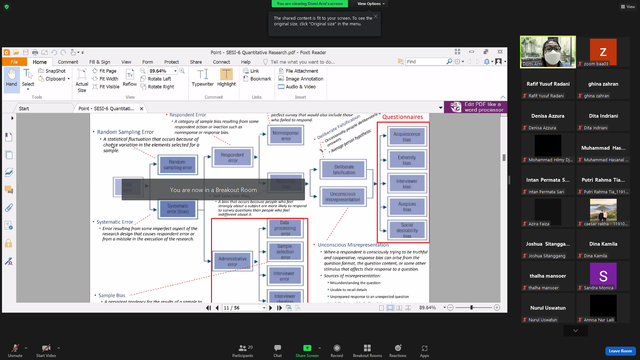The width and height of the screenshot is (640, 360).
Task: Rotate the page left
Action: [x=156, y=79]
